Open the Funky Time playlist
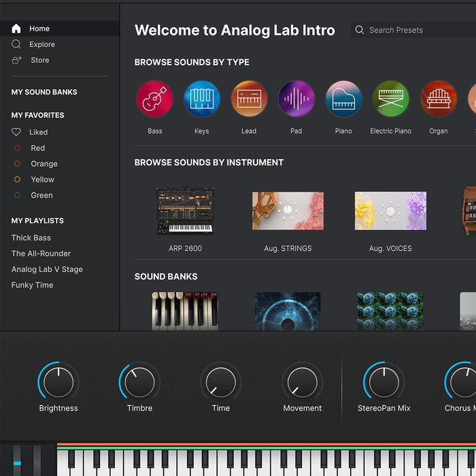Image resolution: width=476 pixels, height=476 pixels. tap(32, 285)
